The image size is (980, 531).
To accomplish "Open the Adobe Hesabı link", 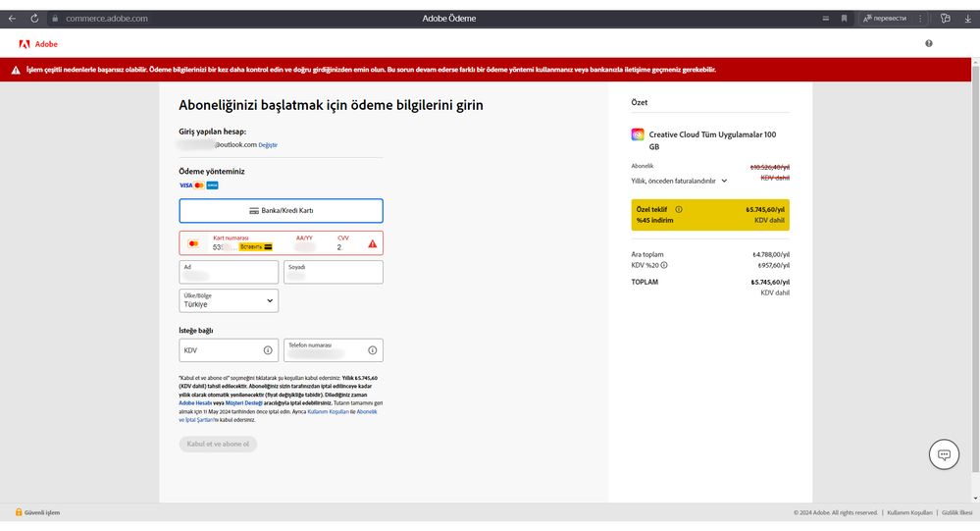I will 195,403.
